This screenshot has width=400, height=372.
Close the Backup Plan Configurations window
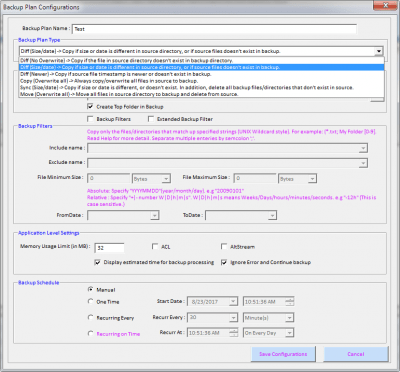coord(385,5)
